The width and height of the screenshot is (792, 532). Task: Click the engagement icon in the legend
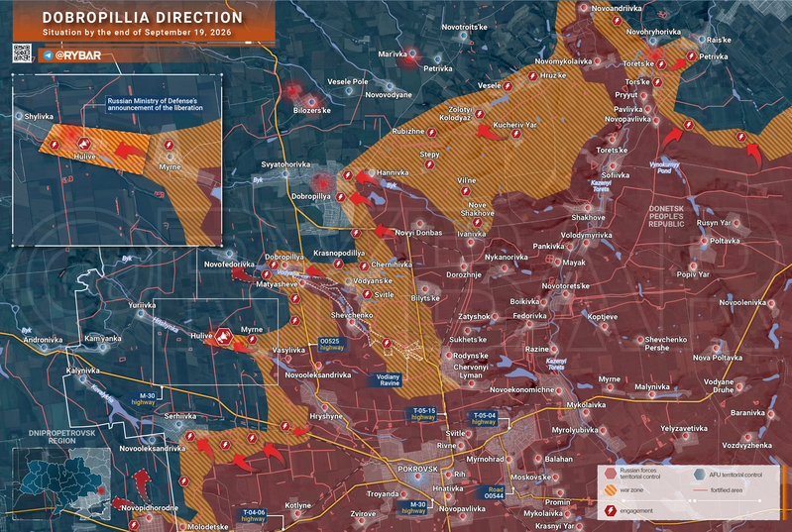611,511
